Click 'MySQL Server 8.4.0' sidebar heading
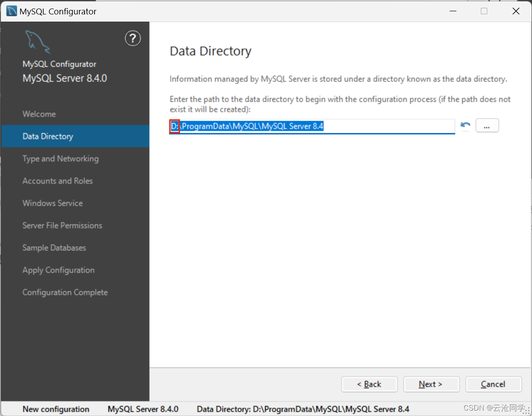 64,78
